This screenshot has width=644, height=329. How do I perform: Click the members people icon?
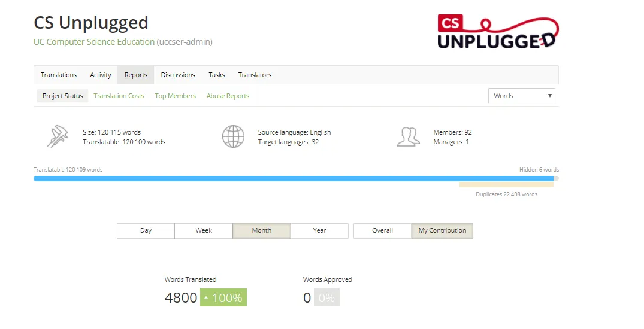click(x=408, y=136)
